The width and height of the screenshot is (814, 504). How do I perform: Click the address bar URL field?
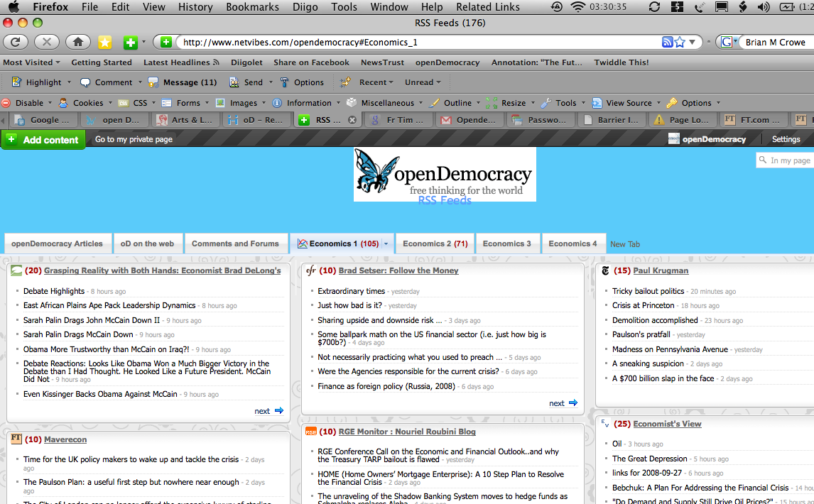(416, 43)
